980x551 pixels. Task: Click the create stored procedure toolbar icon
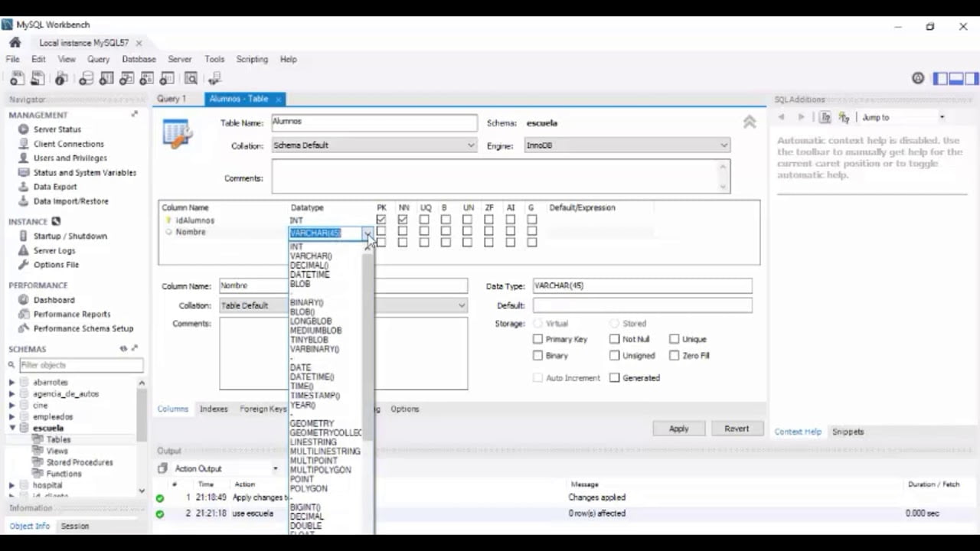(148, 78)
